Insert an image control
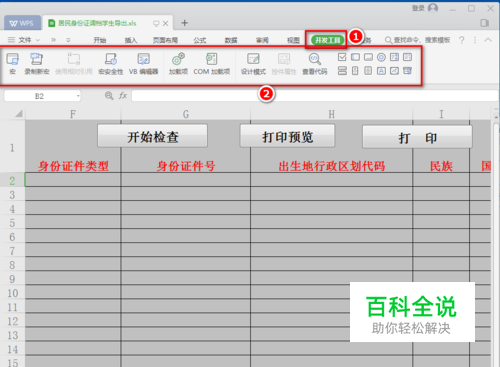Screen dimensions: 500x367 (394, 71)
